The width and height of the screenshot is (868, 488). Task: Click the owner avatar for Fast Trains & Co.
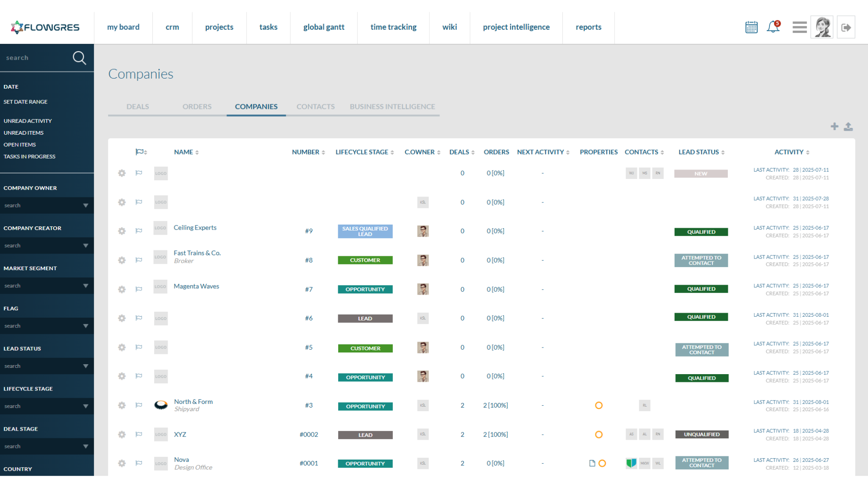(423, 260)
